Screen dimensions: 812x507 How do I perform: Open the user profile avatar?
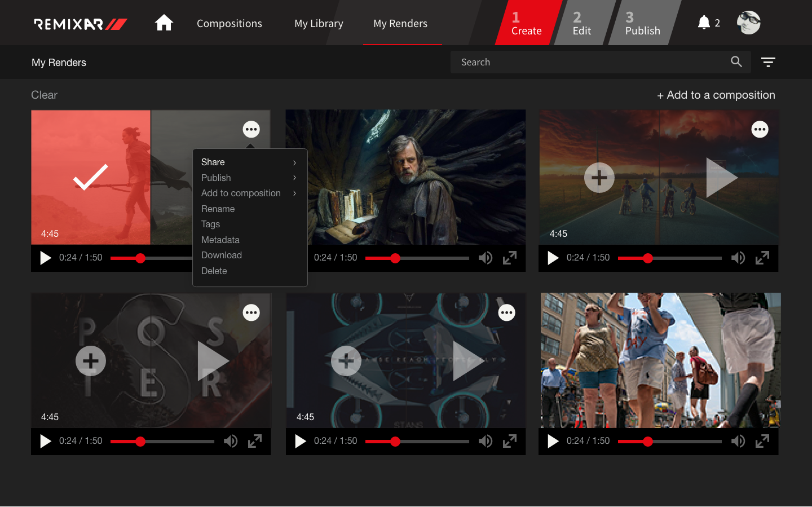click(x=749, y=23)
